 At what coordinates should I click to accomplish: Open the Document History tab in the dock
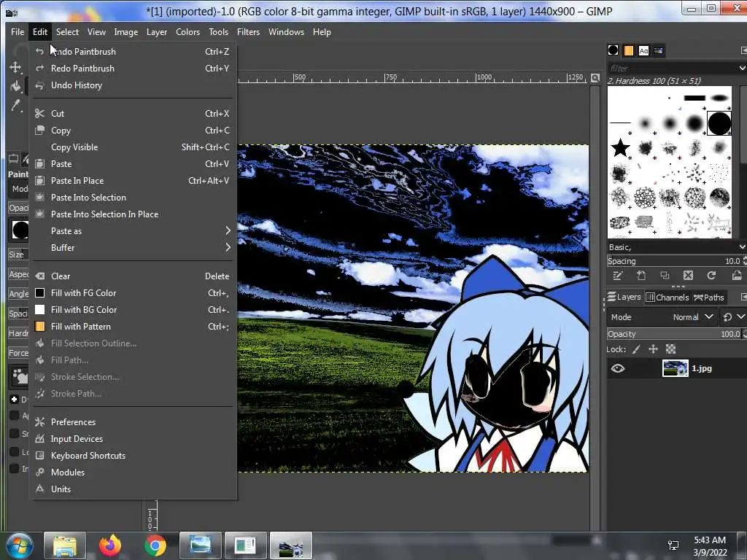[659, 50]
